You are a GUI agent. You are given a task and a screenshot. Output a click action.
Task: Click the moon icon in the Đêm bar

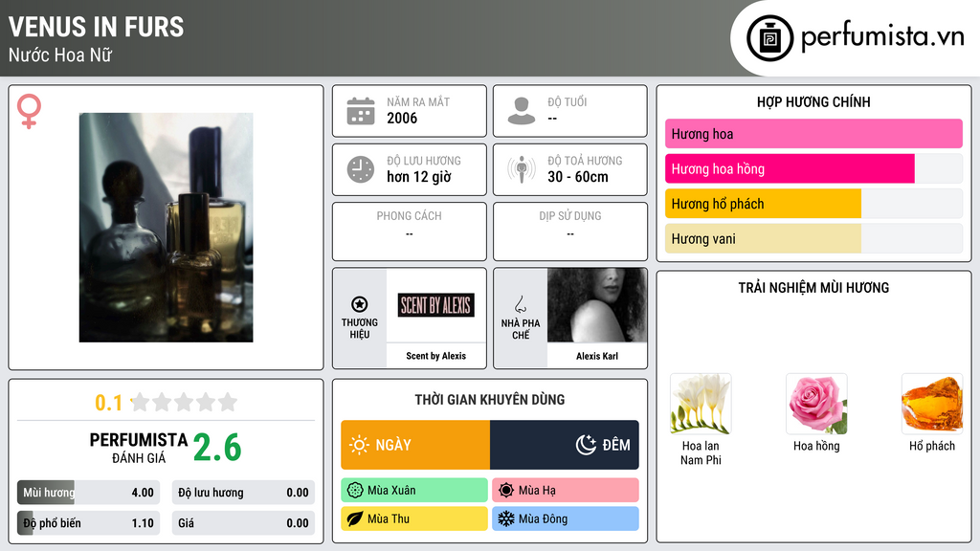coord(586,445)
